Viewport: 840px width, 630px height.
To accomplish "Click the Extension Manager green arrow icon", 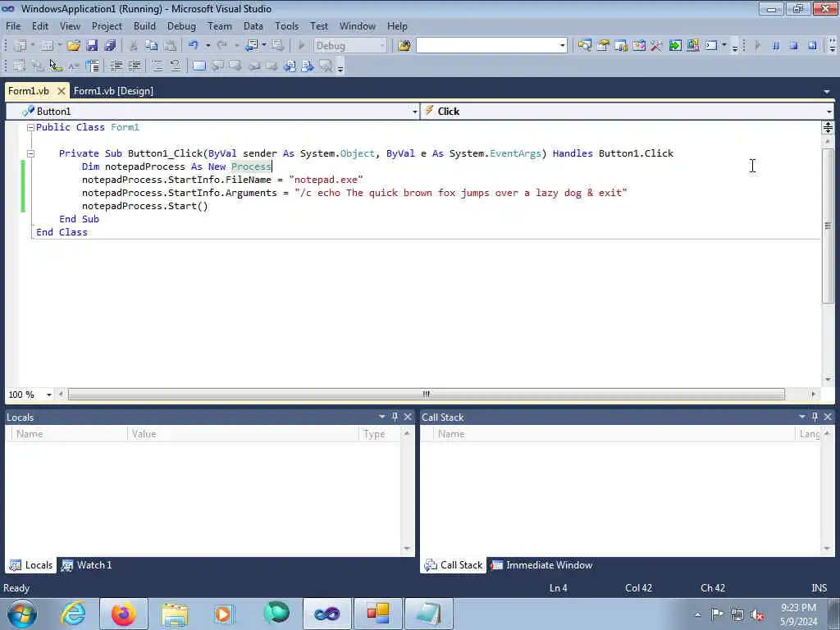I will coord(675,46).
